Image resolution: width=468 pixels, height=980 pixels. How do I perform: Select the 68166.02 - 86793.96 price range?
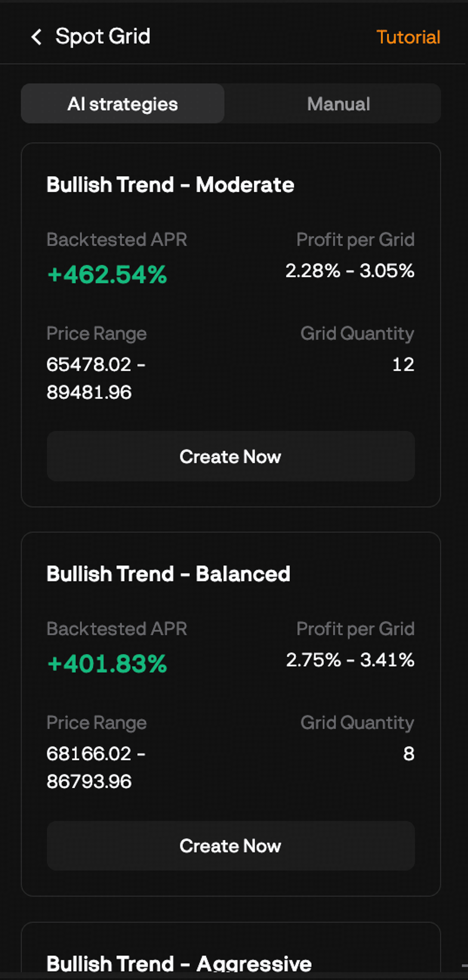96,767
